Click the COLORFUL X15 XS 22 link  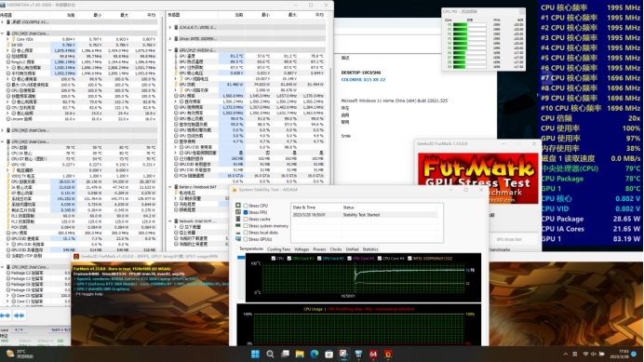(363, 79)
